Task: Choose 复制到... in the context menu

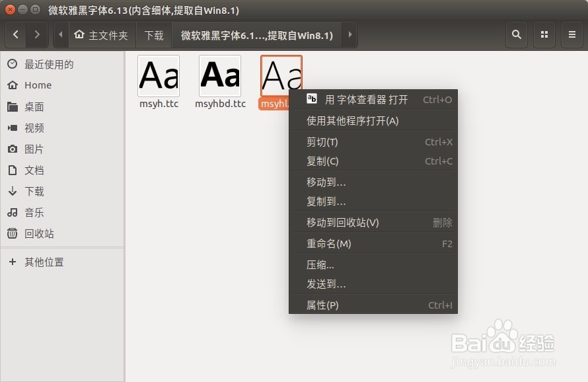Action: click(373, 202)
